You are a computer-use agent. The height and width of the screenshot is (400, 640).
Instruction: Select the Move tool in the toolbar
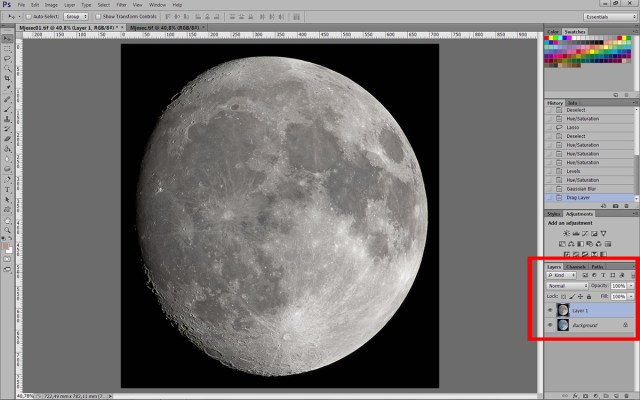(x=7, y=37)
